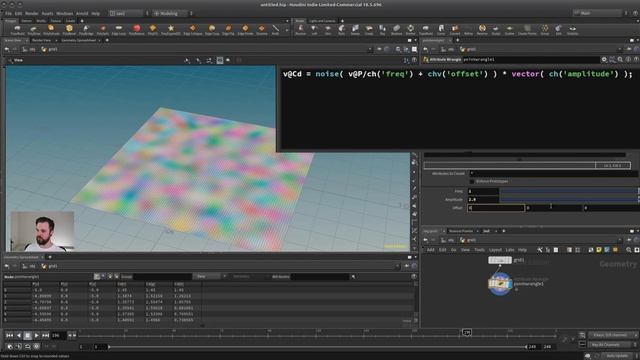Toggle the Enforce Prototypes checkbox

coord(472,181)
